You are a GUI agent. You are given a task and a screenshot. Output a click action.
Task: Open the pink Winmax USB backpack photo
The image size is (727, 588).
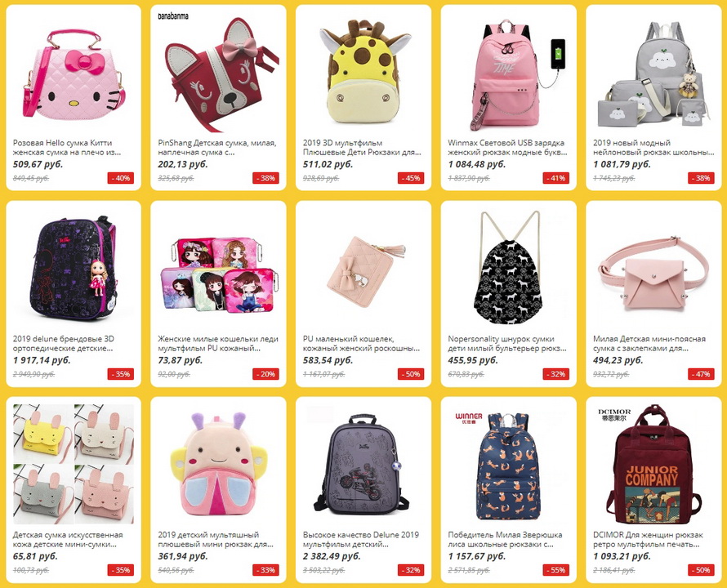tap(509, 73)
